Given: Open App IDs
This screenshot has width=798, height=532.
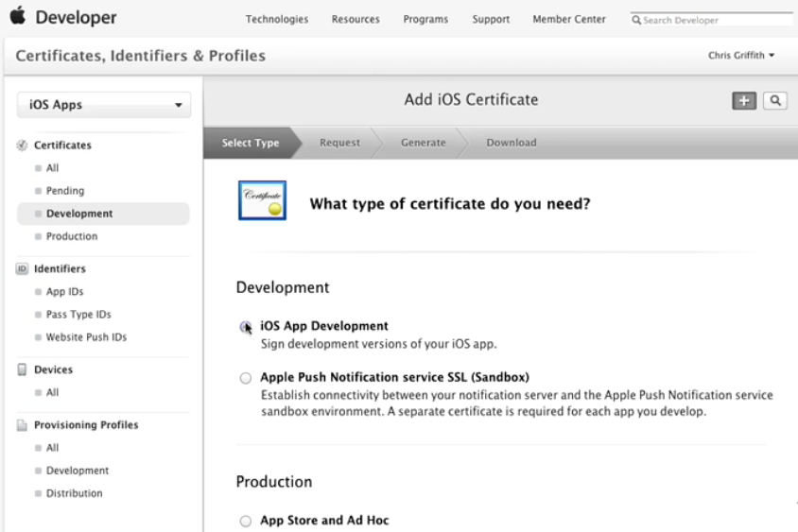Looking at the screenshot, I should (x=64, y=291).
